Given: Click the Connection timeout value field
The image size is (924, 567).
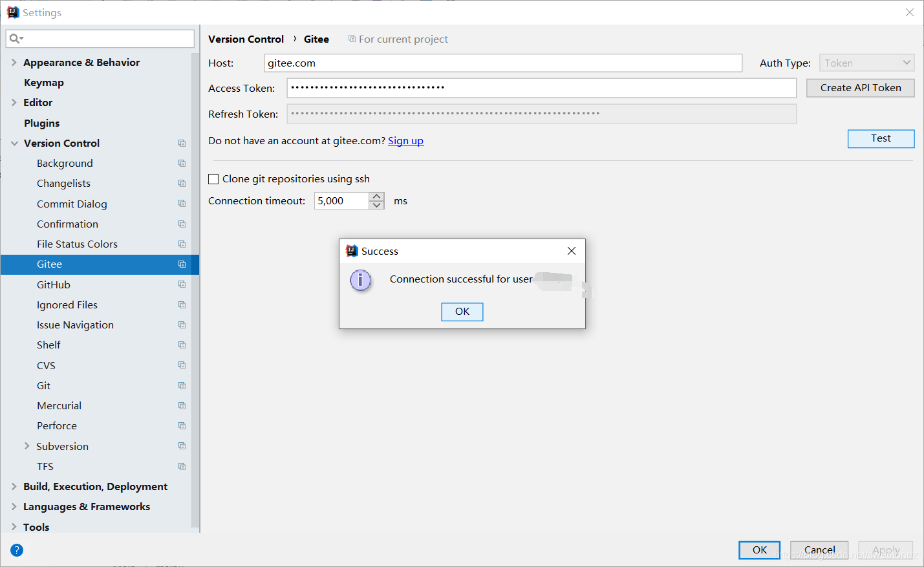Looking at the screenshot, I should (342, 200).
